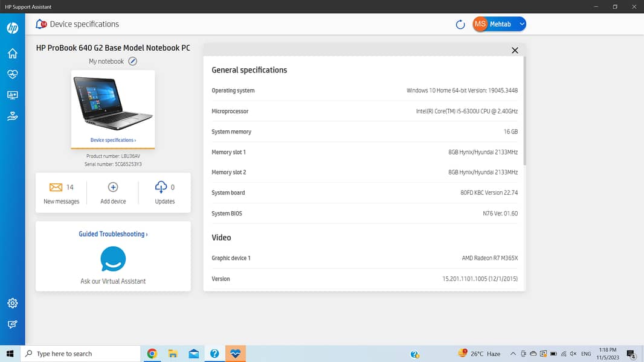644x362 pixels.
Task: Open the diagnostics monitor icon in sidebar
Action: pos(12,95)
